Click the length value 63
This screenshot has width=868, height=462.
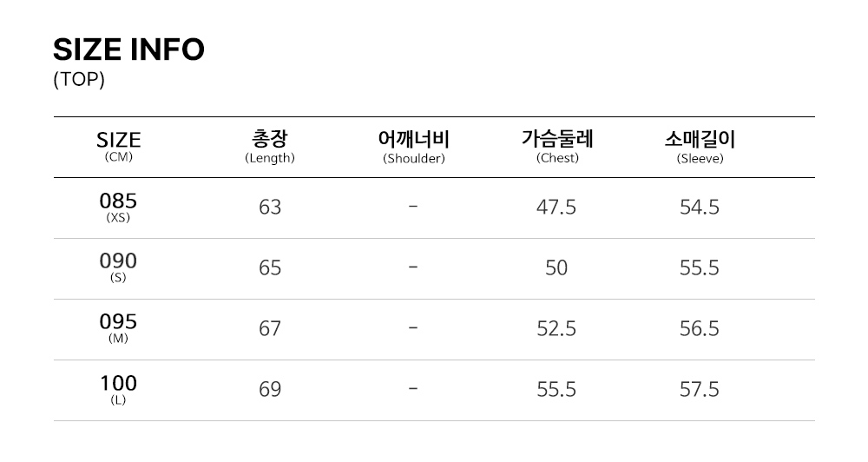click(x=270, y=208)
